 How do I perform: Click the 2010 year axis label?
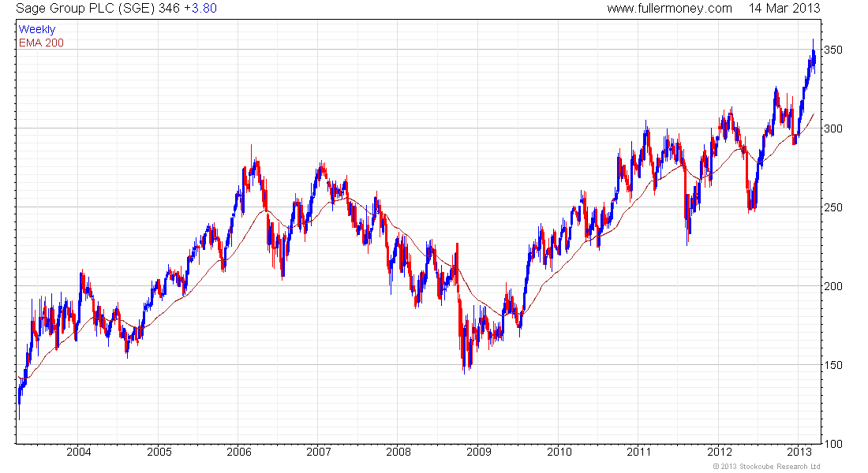(x=559, y=452)
